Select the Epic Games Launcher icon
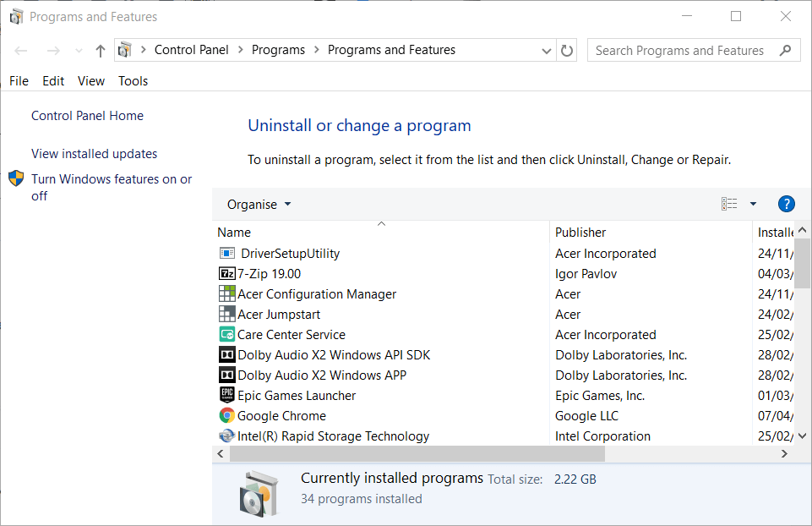 (x=226, y=395)
